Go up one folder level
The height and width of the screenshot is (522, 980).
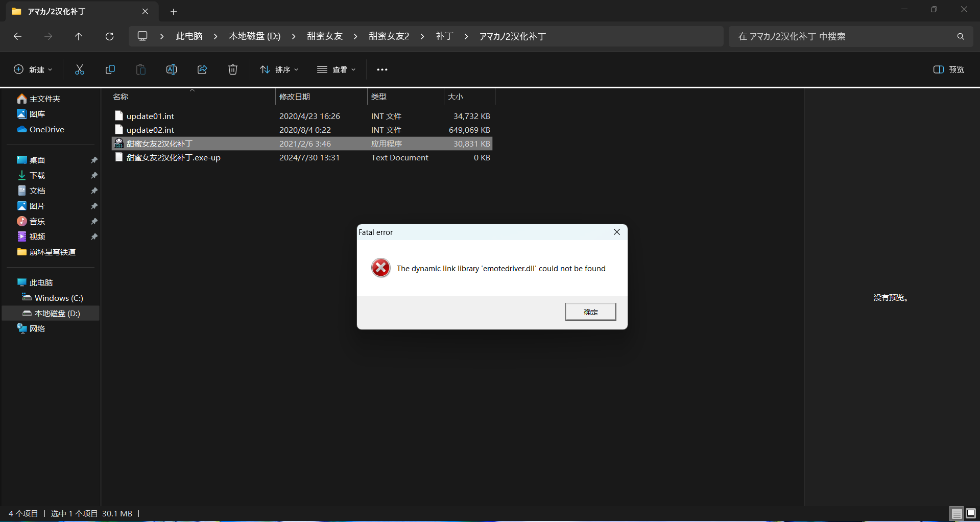pos(79,36)
